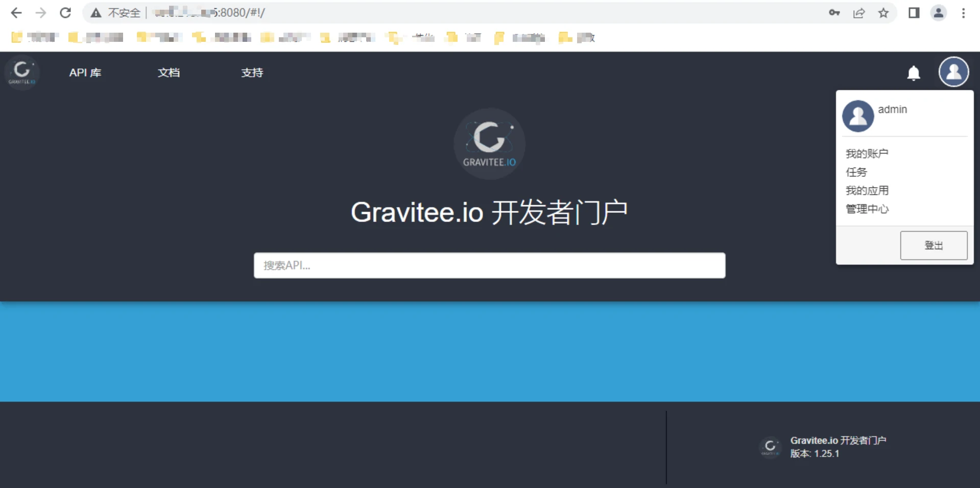This screenshot has height=488, width=980.
Task: Click the user avatar in the top bar
Action: point(953,72)
